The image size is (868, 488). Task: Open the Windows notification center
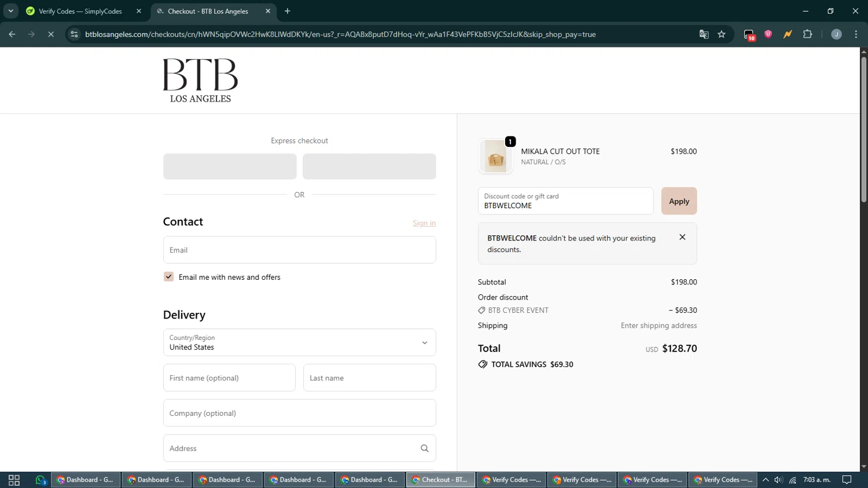point(847,480)
